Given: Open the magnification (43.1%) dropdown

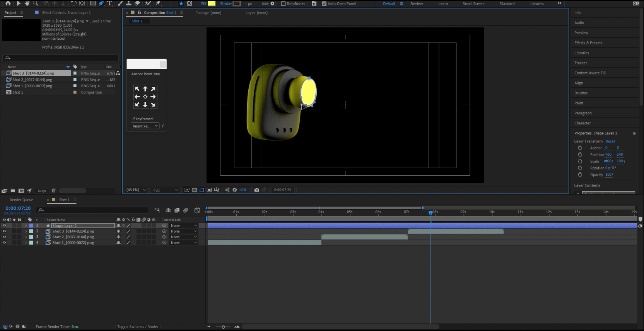Looking at the screenshot, I should coord(136,190).
